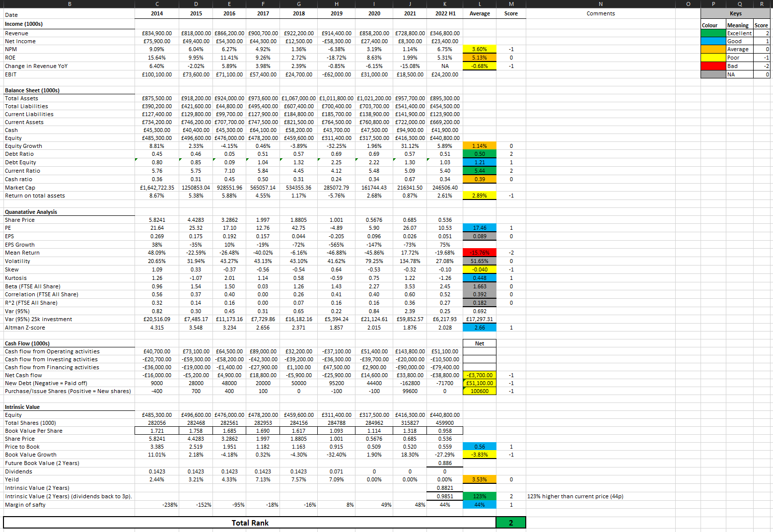This screenshot has width=773, height=532.
Task: Select the 'Intrinsic Value' section heading
Action: [69, 407]
